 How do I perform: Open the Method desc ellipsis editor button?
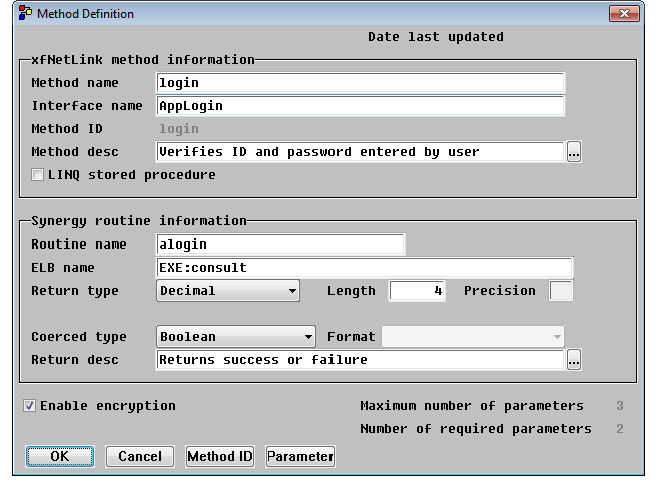click(574, 152)
